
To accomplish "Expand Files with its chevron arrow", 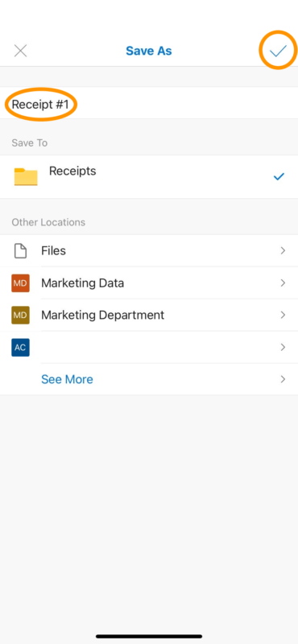I will point(283,250).
